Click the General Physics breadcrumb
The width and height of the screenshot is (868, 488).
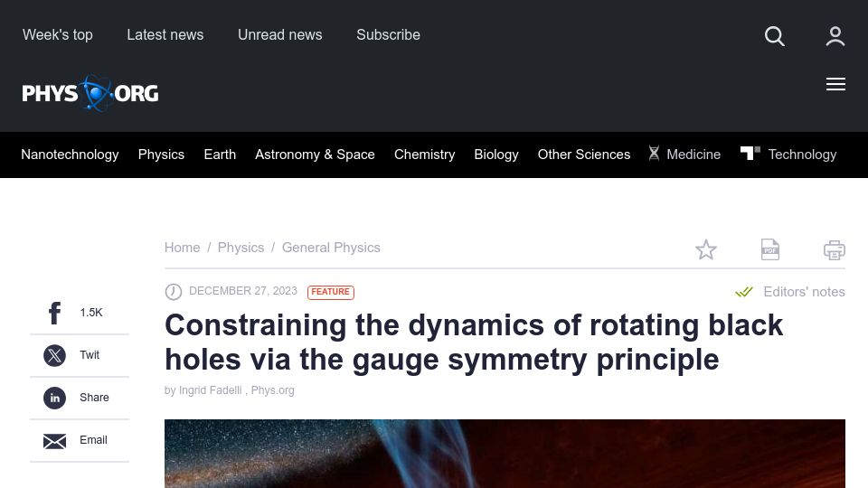(x=331, y=248)
